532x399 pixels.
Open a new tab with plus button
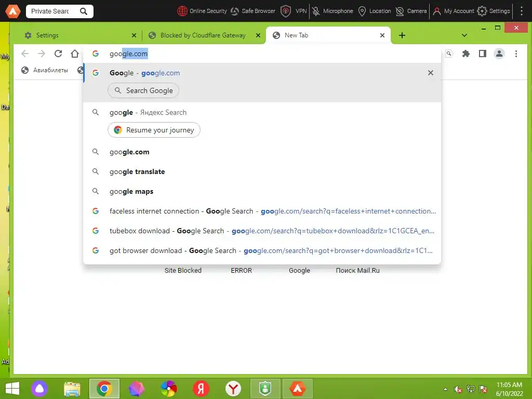pyautogui.click(x=402, y=35)
